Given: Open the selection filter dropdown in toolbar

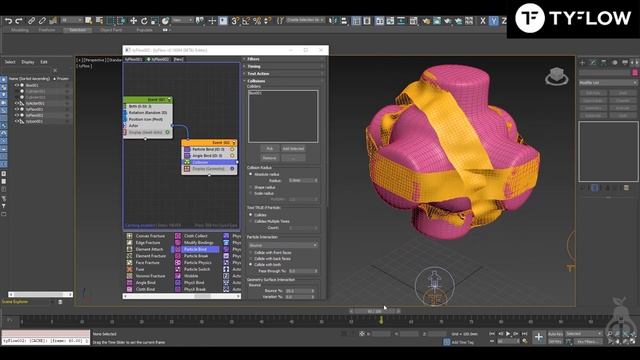Looking at the screenshot, I should coord(71,20).
